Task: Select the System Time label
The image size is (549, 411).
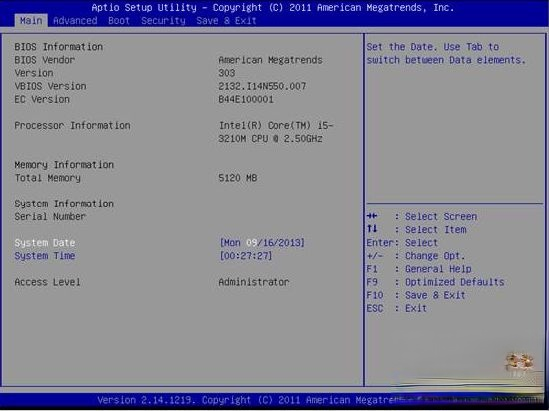Action: [x=45, y=256]
